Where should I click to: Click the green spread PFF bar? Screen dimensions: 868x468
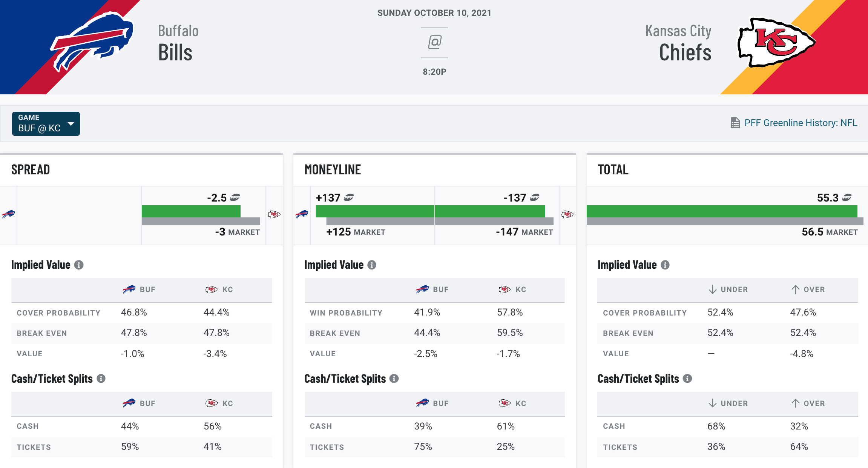[x=191, y=211]
